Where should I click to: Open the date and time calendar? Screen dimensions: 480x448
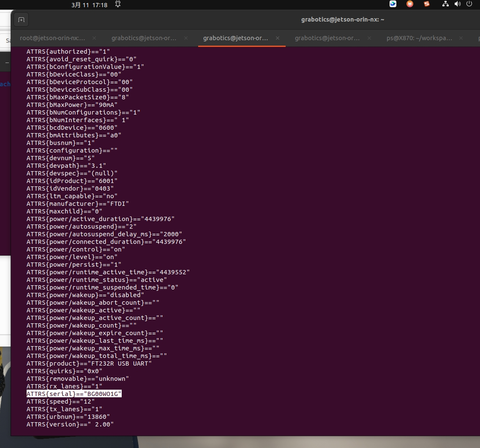pos(90,5)
